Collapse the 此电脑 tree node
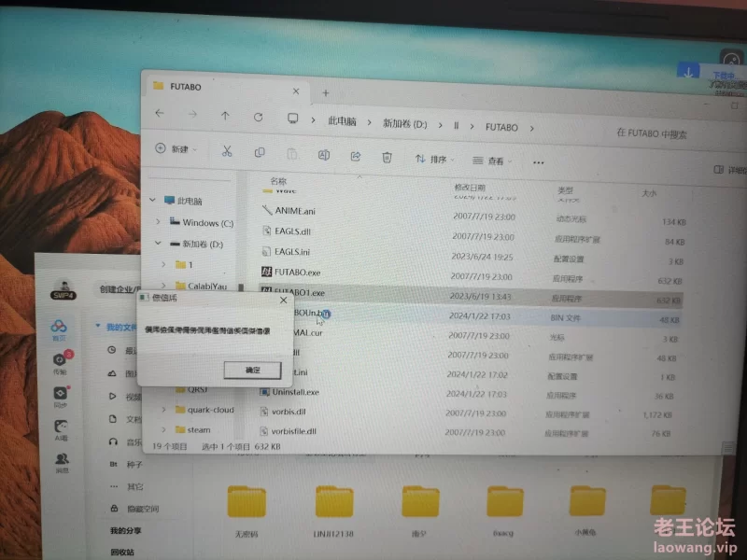Viewport: 747px width, 560px height. coord(153,200)
